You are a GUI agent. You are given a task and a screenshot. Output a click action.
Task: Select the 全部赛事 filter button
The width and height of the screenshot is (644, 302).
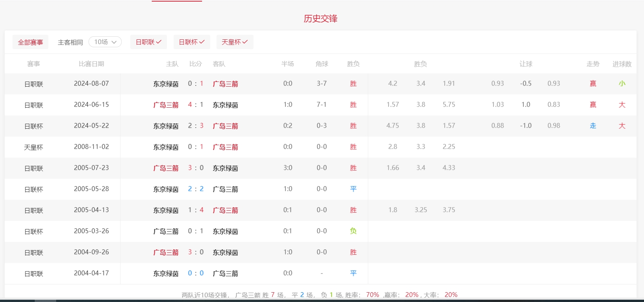click(x=30, y=42)
